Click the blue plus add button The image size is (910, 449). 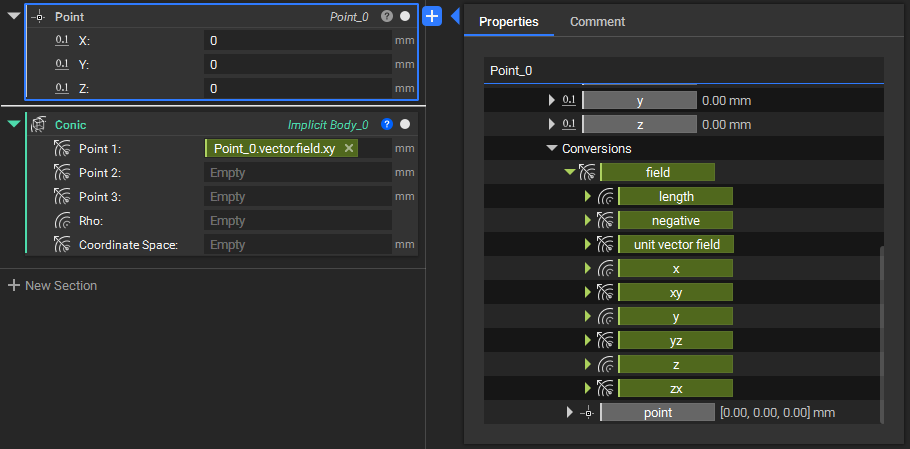(x=432, y=16)
